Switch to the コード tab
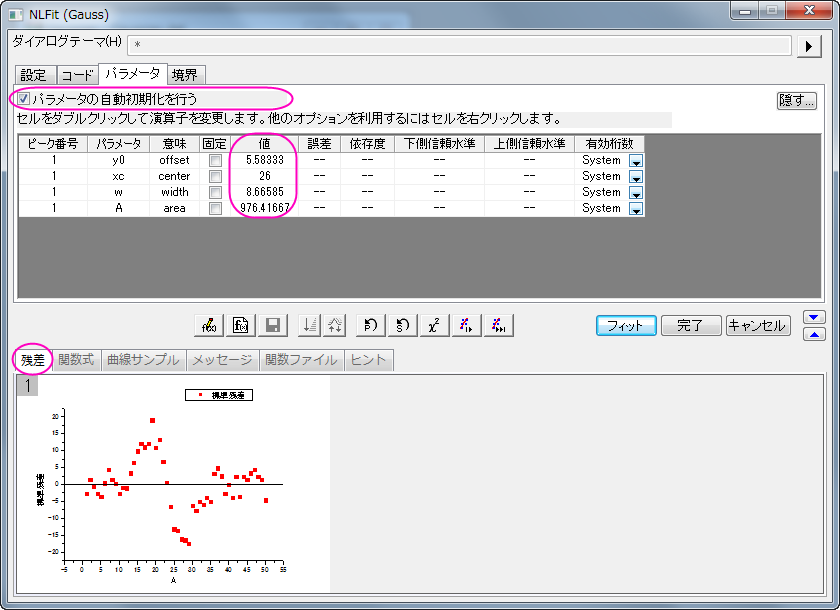 (x=78, y=75)
